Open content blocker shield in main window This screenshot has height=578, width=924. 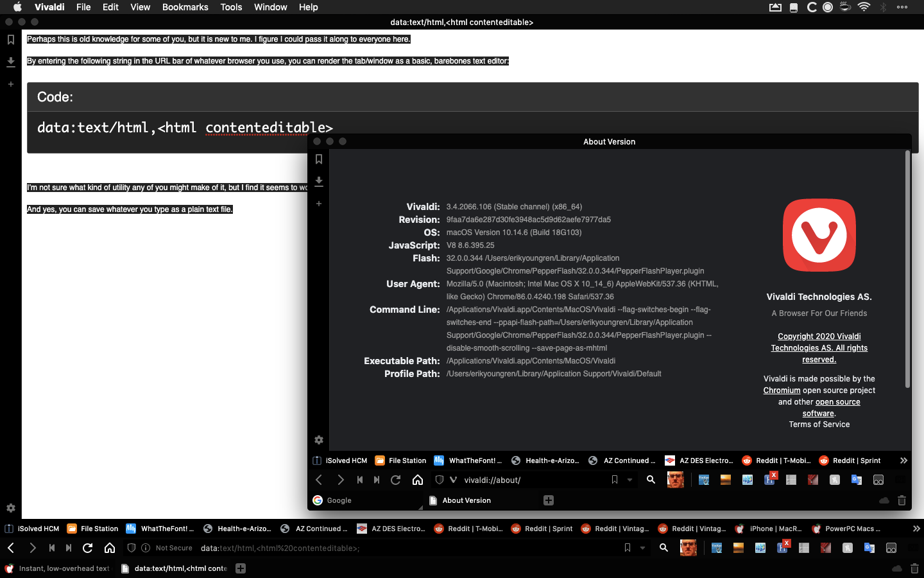click(x=132, y=548)
